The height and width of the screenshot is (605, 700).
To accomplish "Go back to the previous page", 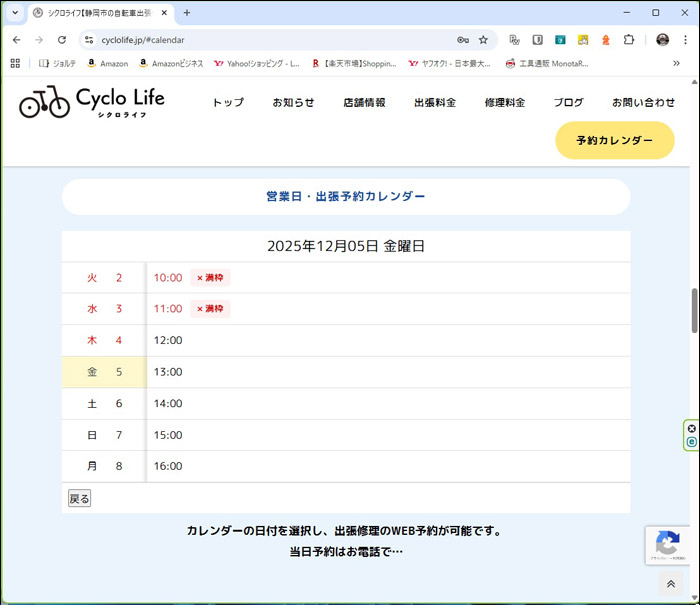I will [16, 40].
